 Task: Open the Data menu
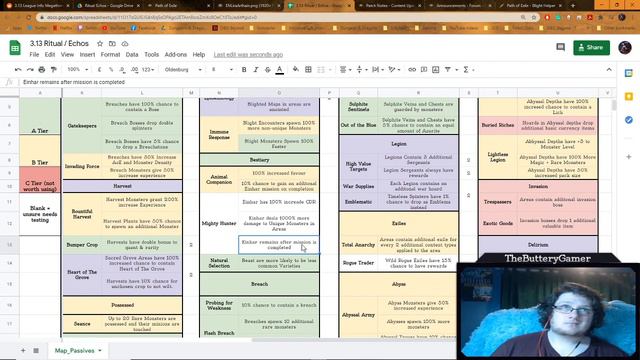pos(132,55)
